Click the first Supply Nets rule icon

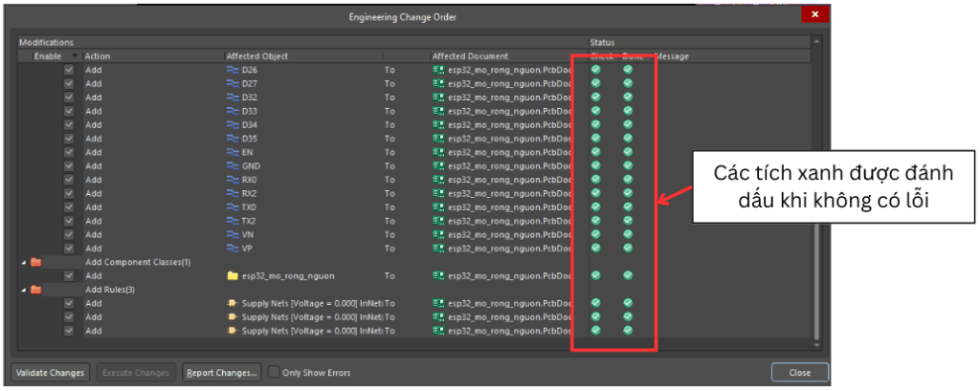[x=232, y=303]
